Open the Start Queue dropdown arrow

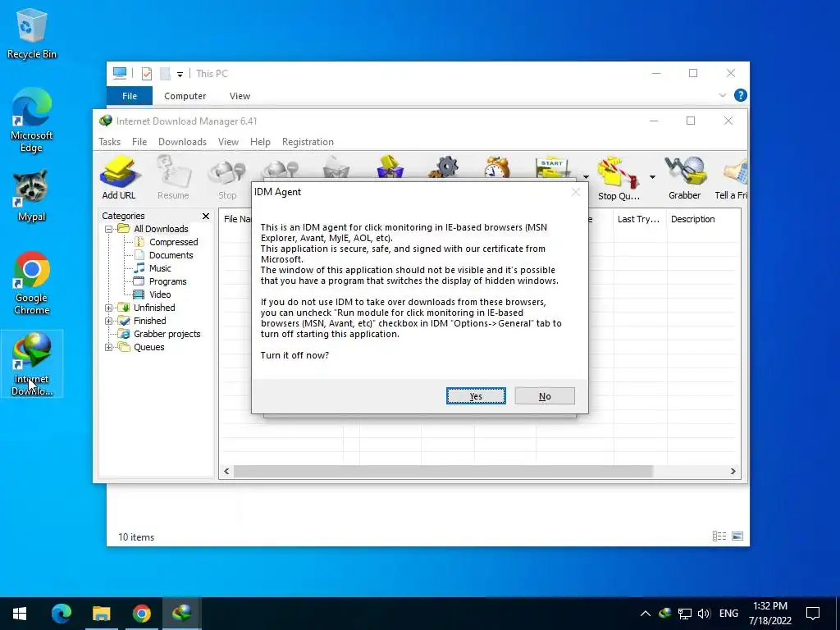click(x=586, y=177)
